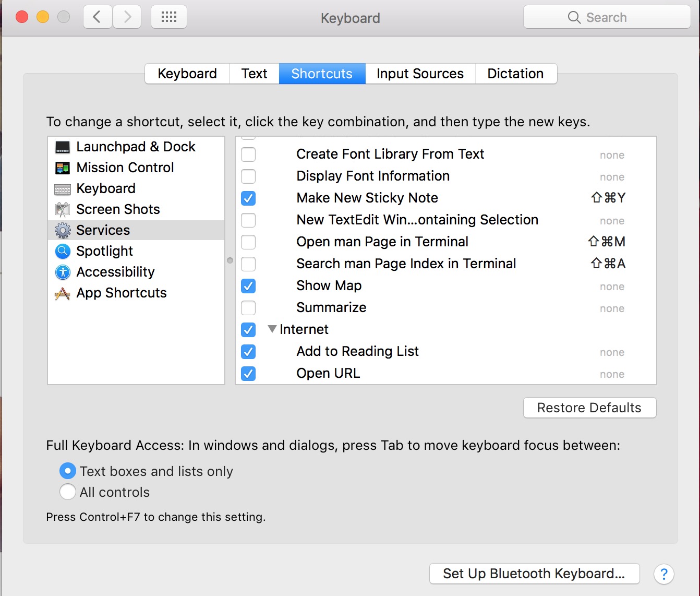Switch to the Input Sources tab
This screenshot has width=700, height=596.
point(420,74)
